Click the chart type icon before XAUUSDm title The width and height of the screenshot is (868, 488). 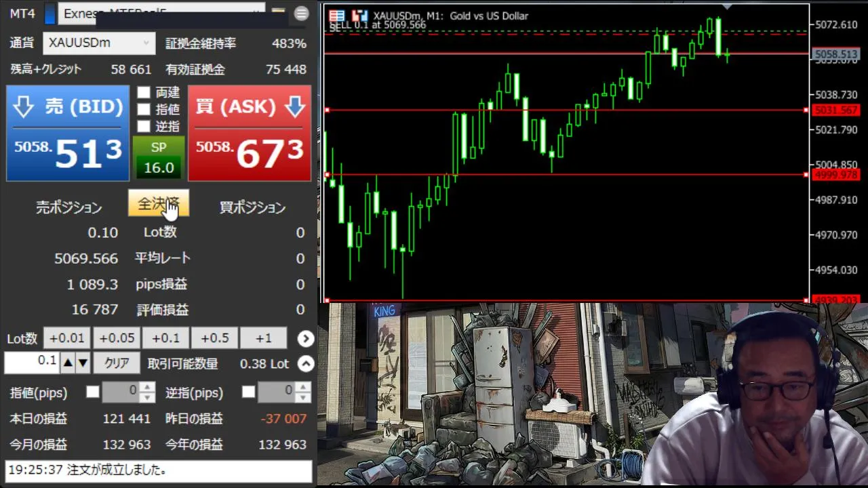pyautogui.click(x=361, y=15)
